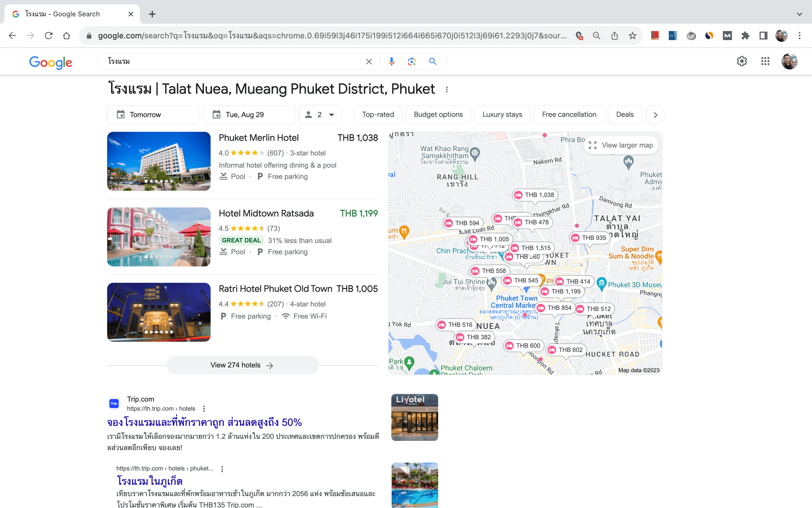Open the Extensions puzzle-piece menu
The width and height of the screenshot is (812, 508).
(745, 36)
